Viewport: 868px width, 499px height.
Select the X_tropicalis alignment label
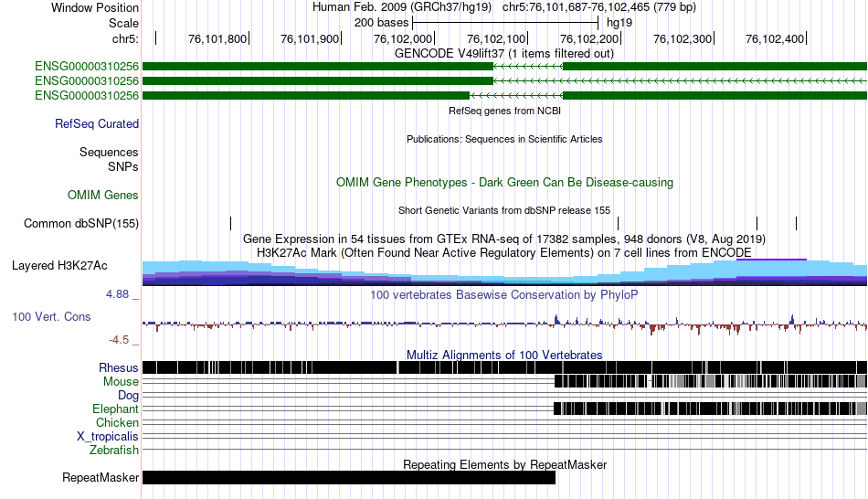click(x=108, y=437)
